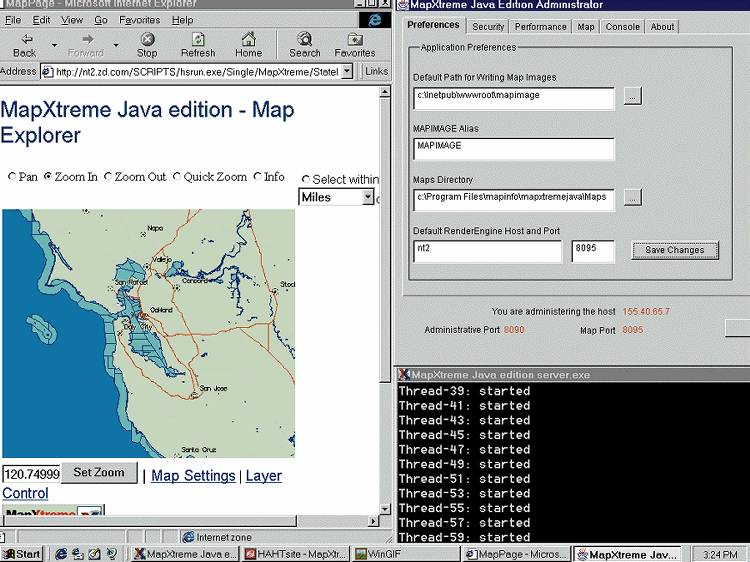
Task: Open the MapXtreme Java e... taskbar item
Action: [185, 554]
